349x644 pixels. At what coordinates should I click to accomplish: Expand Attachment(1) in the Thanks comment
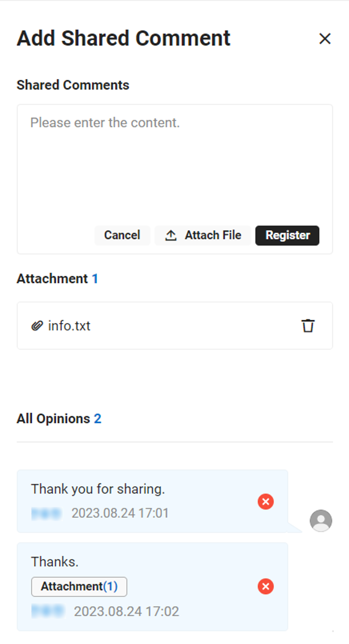click(x=79, y=587)
